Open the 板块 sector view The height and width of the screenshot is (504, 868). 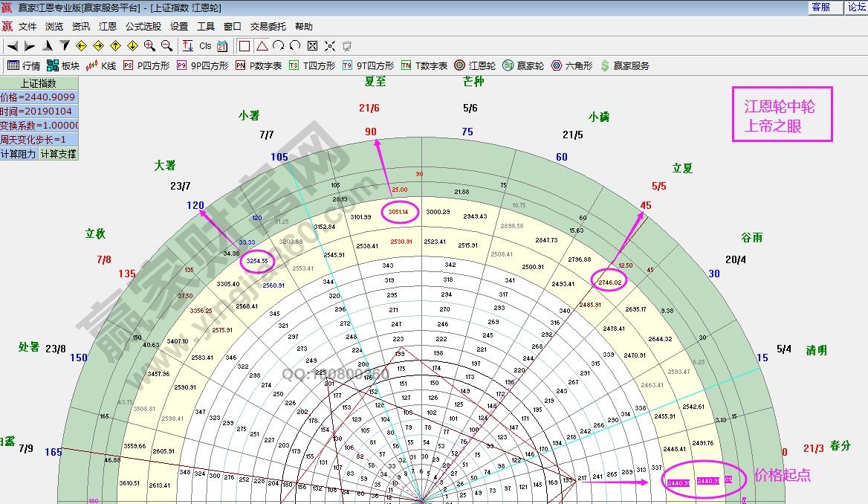click(63, 65)
